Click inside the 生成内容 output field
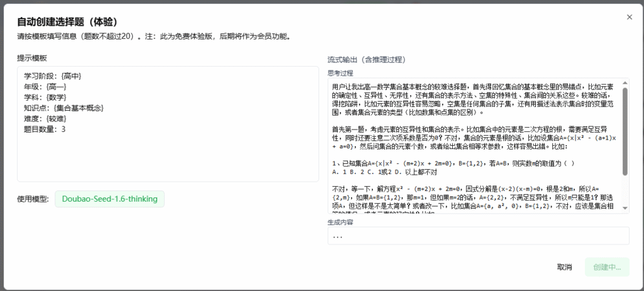Image resolution: width=644 pixels, height=291 pixels. tap(478, 236)
